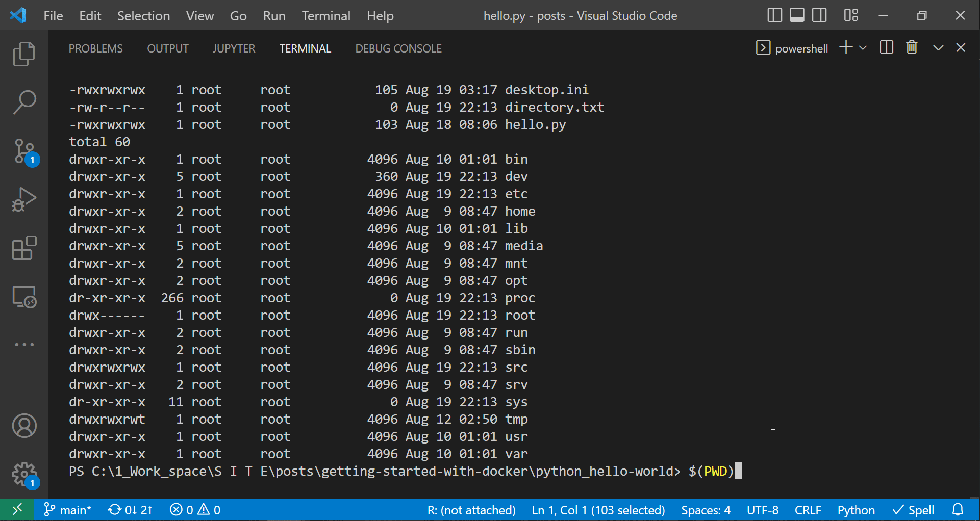Click the main* branch indicator
Screen dimensions: 980x521
click(x=67, y=509)
